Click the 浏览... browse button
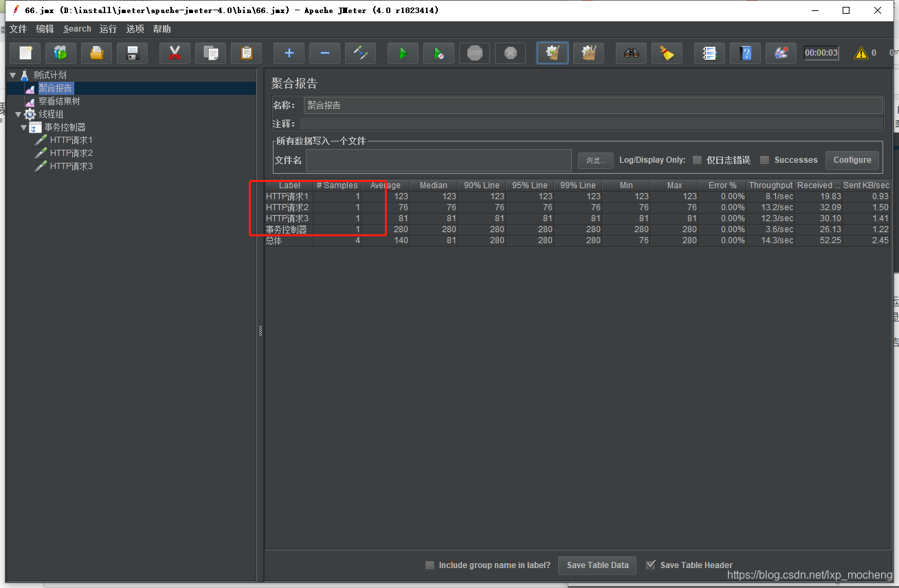 click(595, 160)
